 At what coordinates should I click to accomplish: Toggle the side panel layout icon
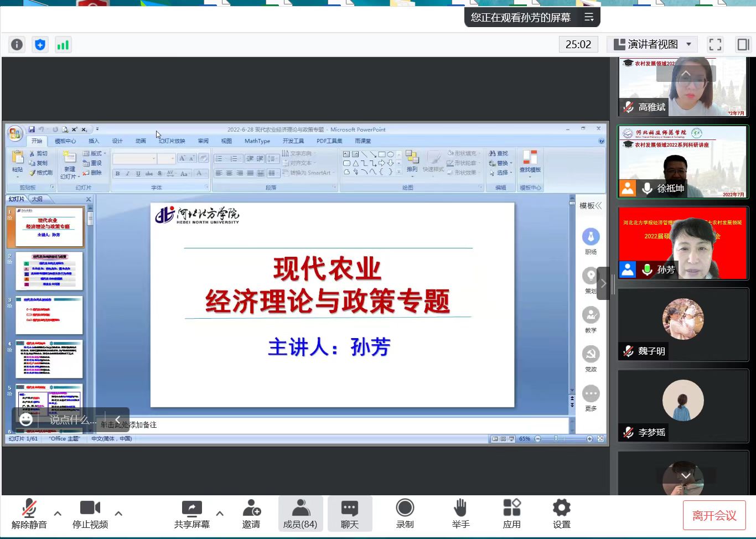(x=743, y=44)
